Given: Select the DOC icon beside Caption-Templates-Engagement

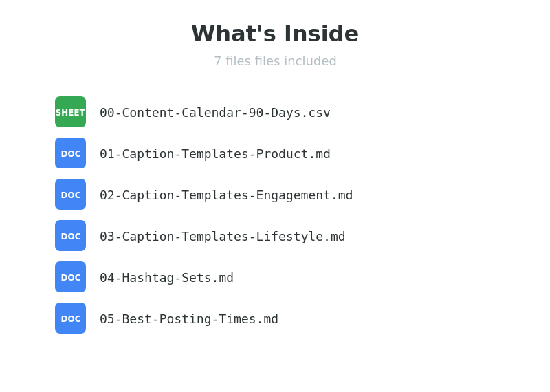Looking at the screenshot, I should point(70,195).
